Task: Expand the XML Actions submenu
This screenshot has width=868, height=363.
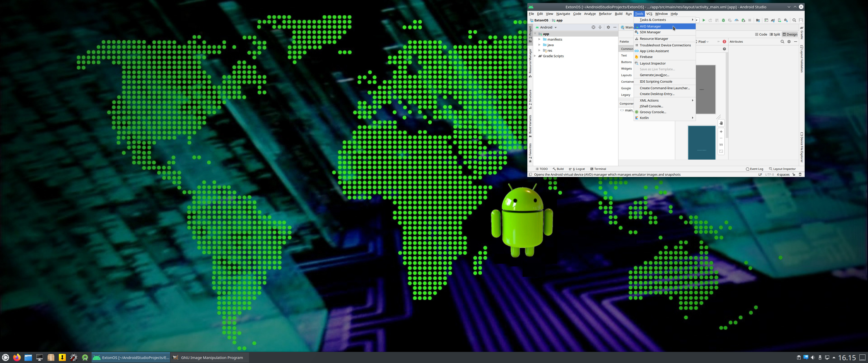Action: 664,100
